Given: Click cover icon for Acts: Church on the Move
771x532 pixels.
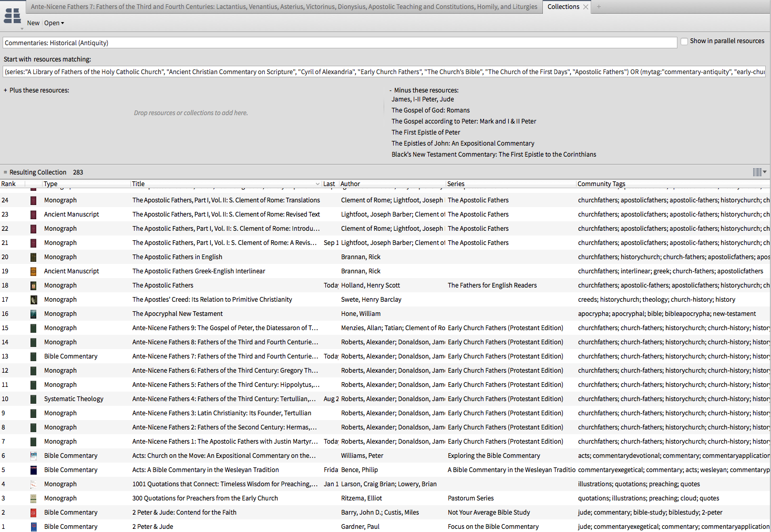Looking at the screenshot, I should [34, 456].
